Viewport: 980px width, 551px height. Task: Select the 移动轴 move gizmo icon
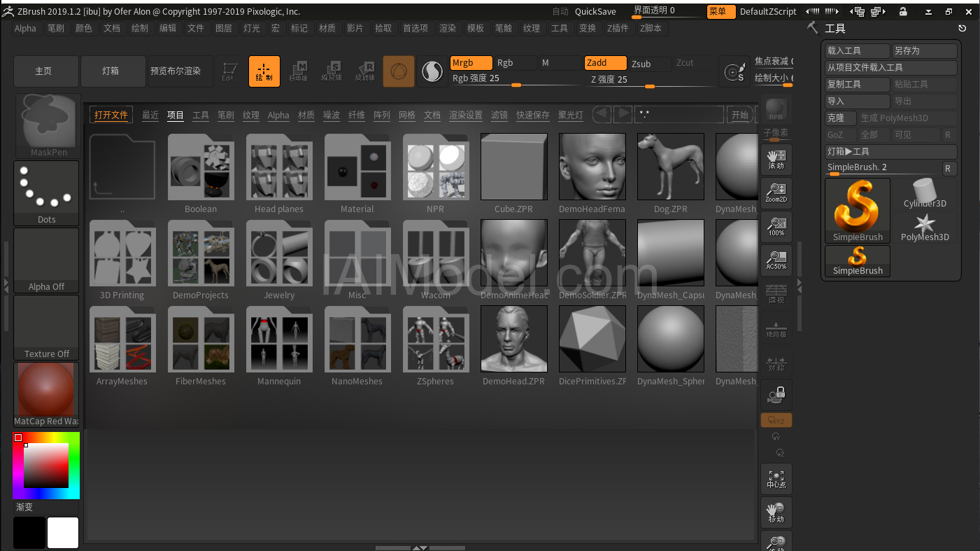(298, 71)
